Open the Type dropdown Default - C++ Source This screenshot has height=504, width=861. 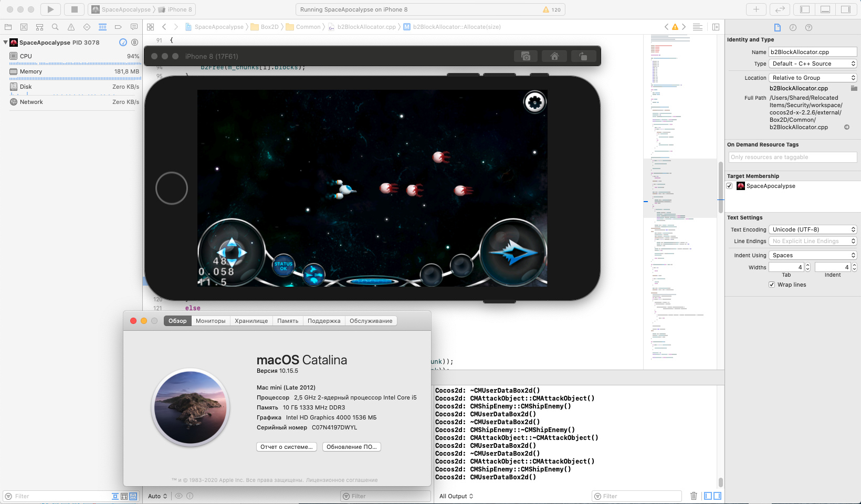[813, 64]
